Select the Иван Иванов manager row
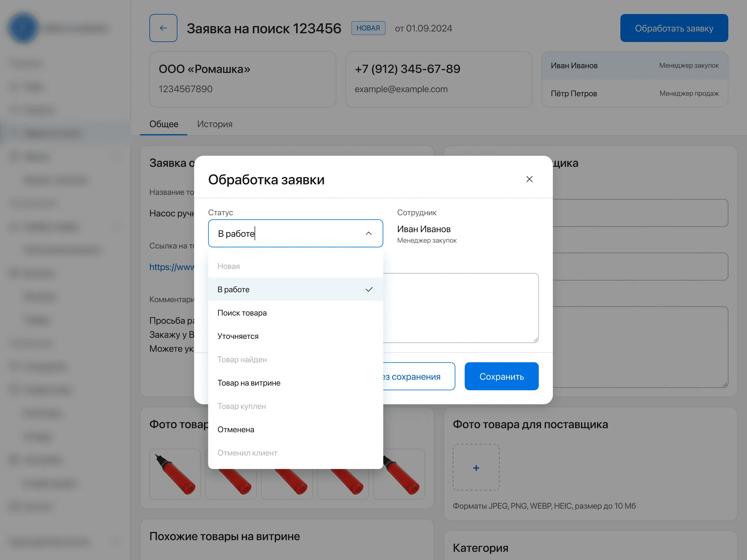Screen dimensions: 747x560 pos(635,66)
